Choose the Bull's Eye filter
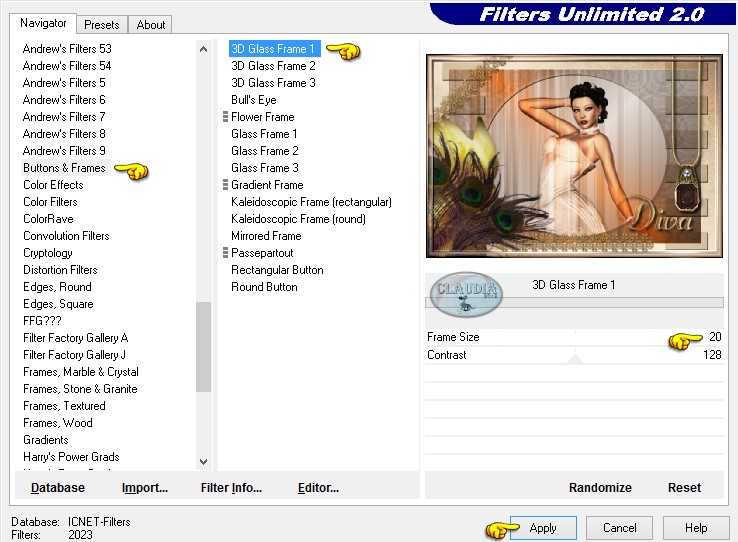Screen dimensions: 738x542 tap(254, 100)
